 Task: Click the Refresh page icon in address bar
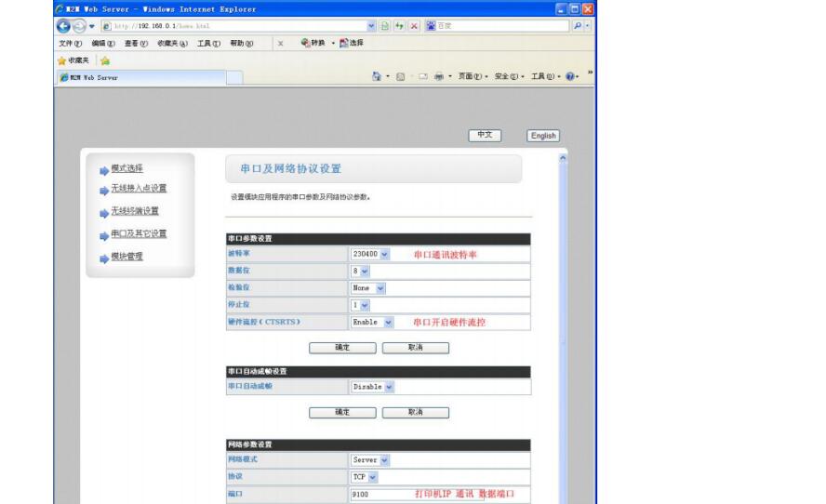tap(400, 25)
